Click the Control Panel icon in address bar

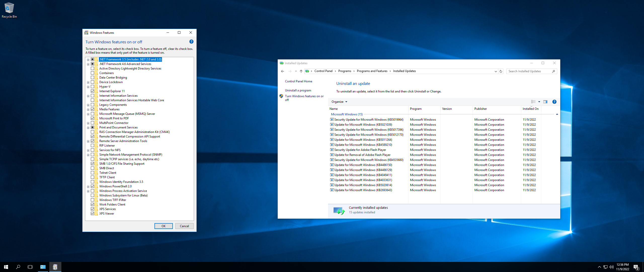(x=307, y=71)
